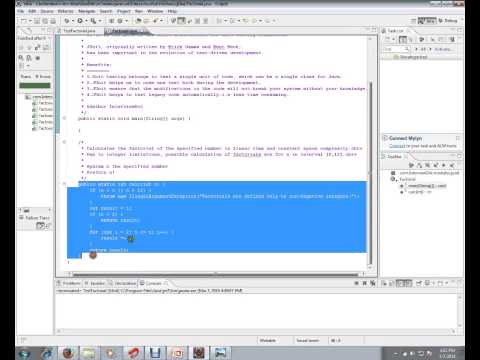
Task: Select the main(String[]) method in Outline
Action: 424,186
